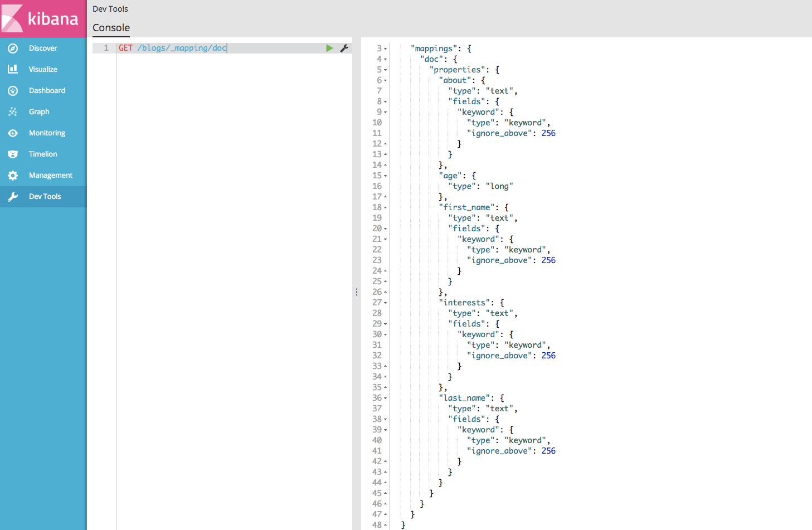Click "type": "text" on line 37
This screenshot has width=812, height=530.
pyautogui.click(x=483, y=409)
